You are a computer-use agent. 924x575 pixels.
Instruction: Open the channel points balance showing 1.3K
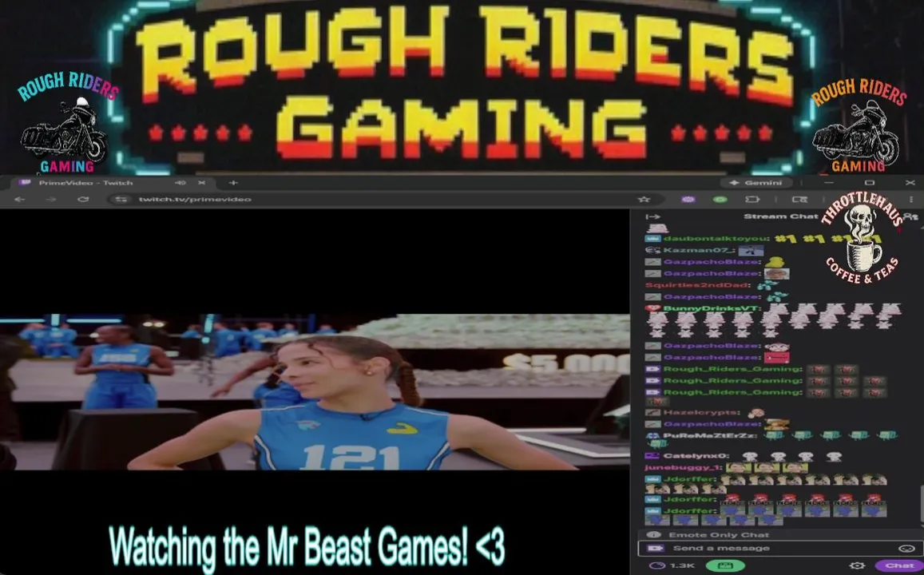click(671, 565)
